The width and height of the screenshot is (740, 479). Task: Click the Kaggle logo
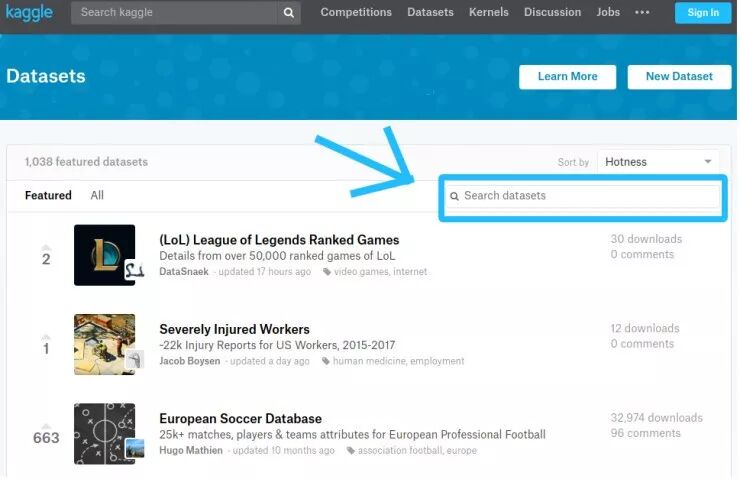pyautogui.click(x=29, y=12)
